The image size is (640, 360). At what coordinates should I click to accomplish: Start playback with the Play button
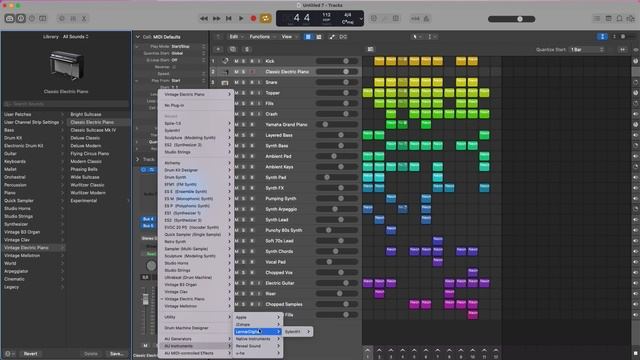coord(241,19)
